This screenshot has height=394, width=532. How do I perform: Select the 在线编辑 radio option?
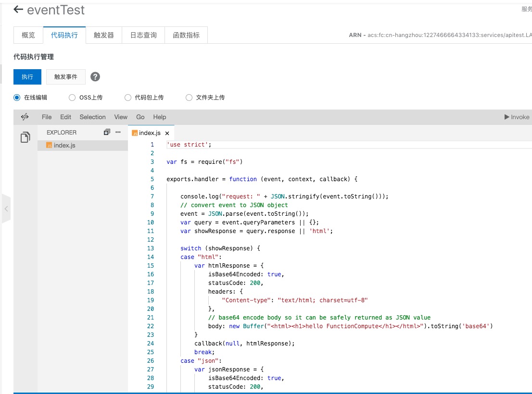(x=17, y=98)
